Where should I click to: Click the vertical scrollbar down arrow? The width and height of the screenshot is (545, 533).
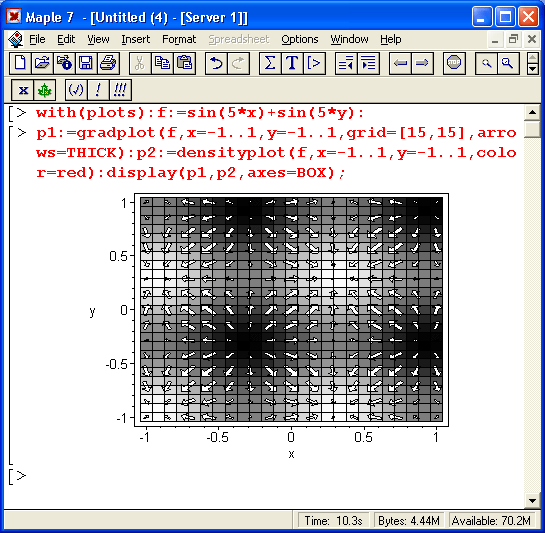(x=532, y=501)
